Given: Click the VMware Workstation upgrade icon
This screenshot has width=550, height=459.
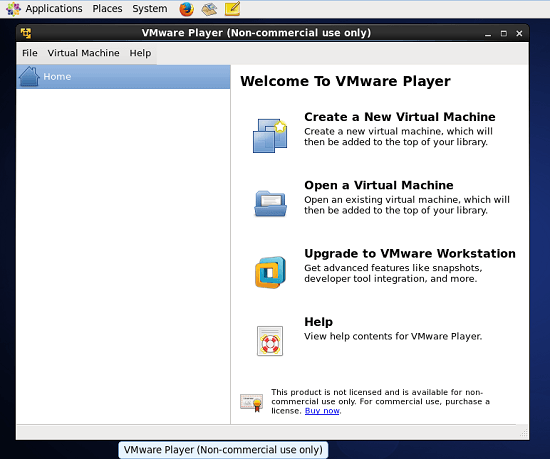Looking at the screenshot, I should [x=270, y=272].
